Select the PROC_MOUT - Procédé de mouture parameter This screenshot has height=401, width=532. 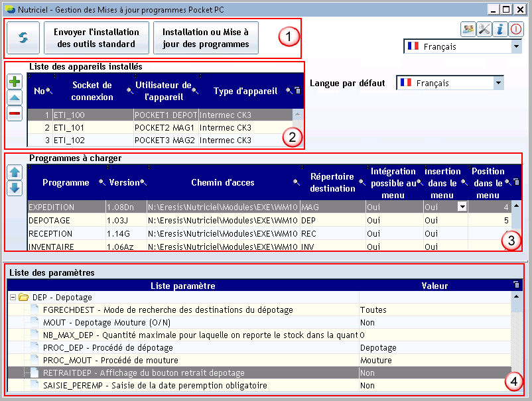point(259,360)
